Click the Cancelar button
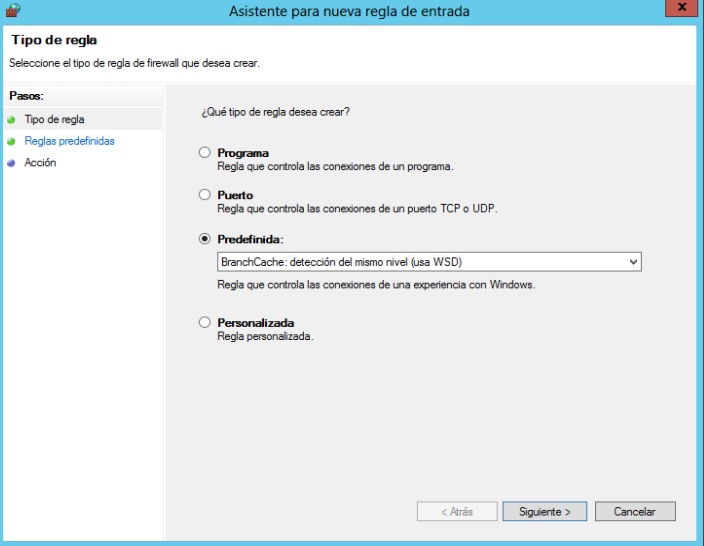The image size is (704, 546). (635, 511)
